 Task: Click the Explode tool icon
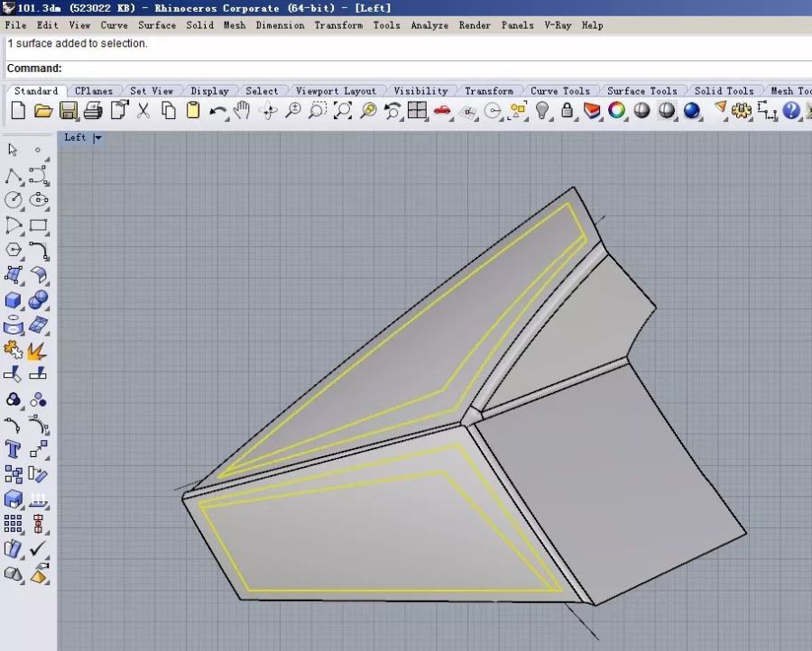(x=38, y=350)
